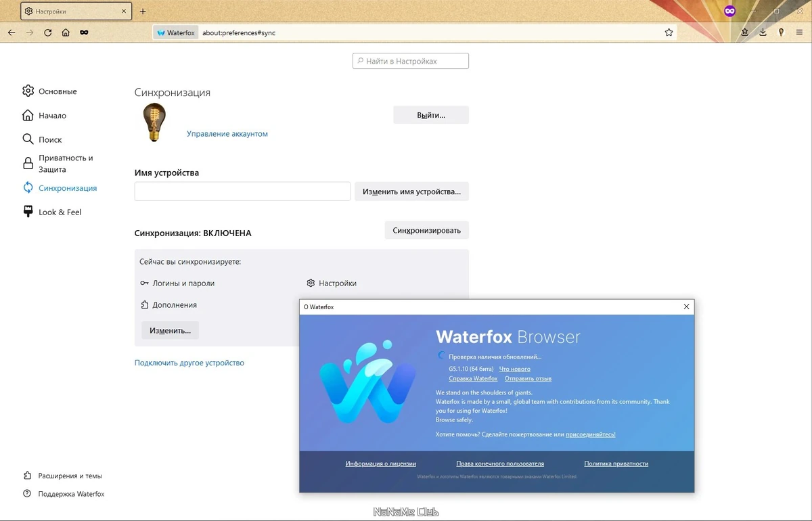Click the Дополнения sync item

point(168,305)
